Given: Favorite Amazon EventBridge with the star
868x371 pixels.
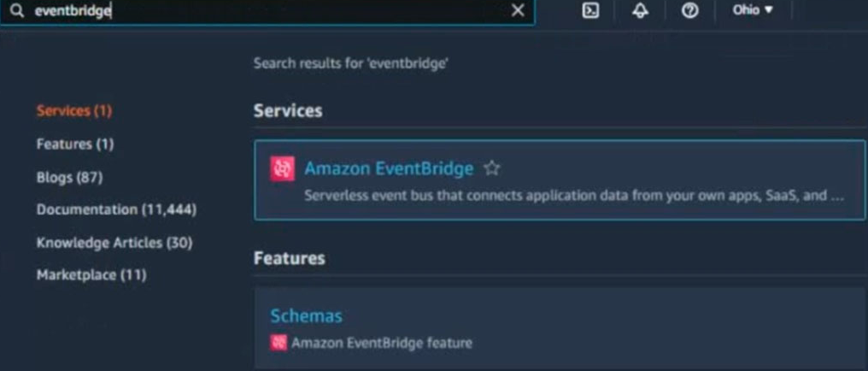Looking at the screenshot, I should pyautogui.click(x=491, y=168).
